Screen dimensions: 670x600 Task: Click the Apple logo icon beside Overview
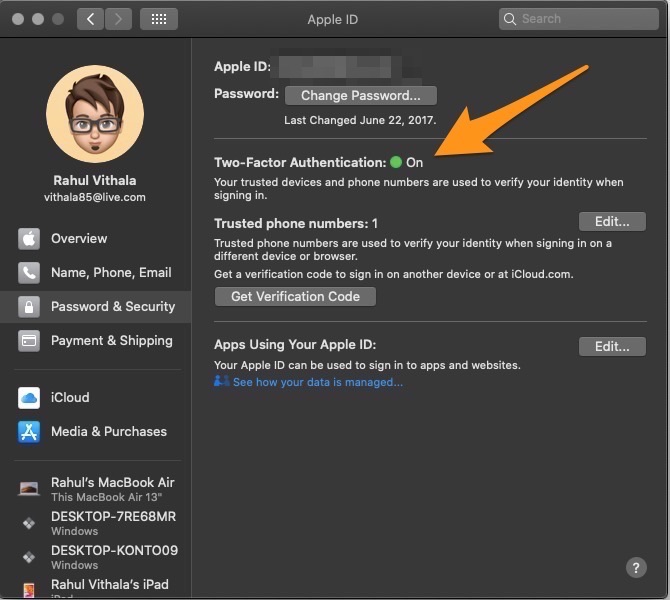click(x=29, y=238)
